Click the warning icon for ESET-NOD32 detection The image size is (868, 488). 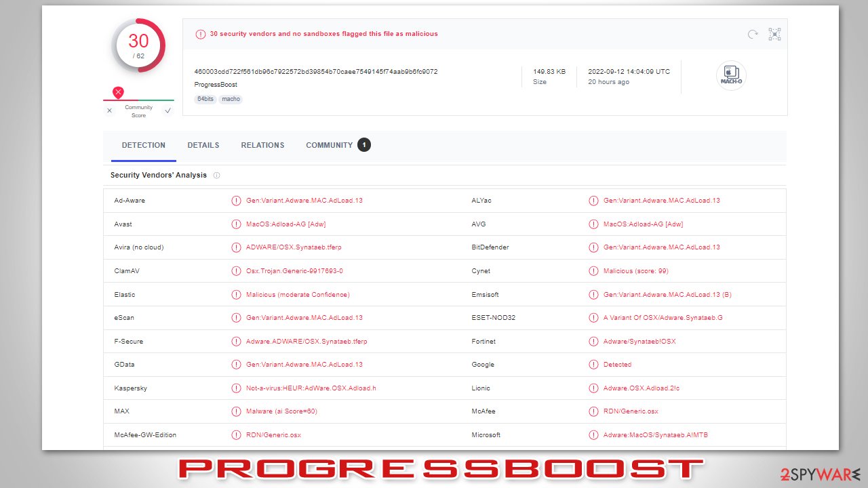593,318
